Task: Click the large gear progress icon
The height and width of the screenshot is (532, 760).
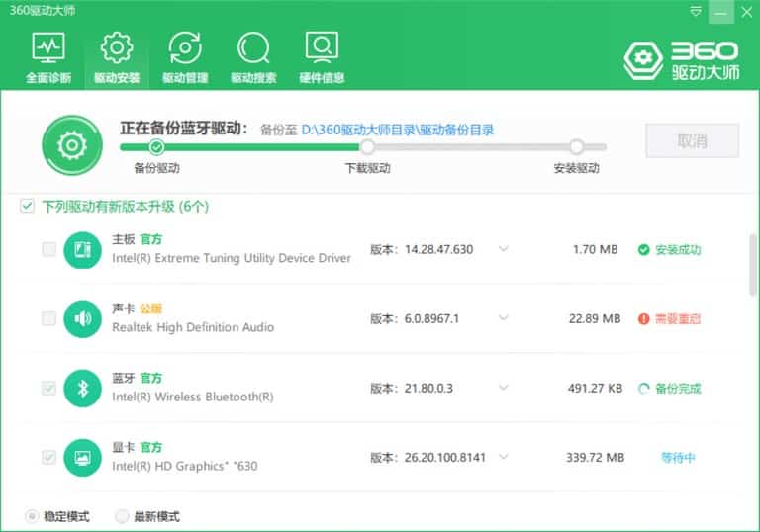Action: coord(72,145)
